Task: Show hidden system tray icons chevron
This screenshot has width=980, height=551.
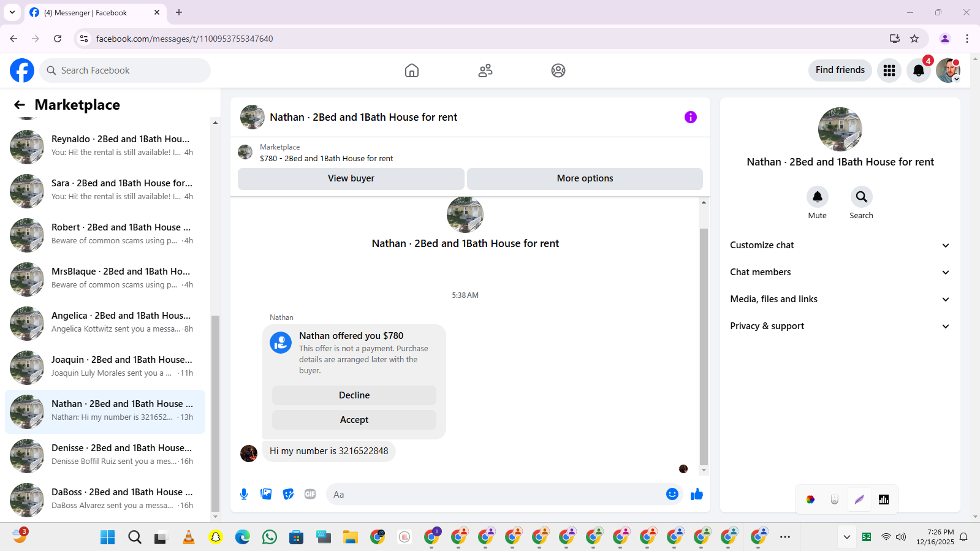Action: point(847,537)
